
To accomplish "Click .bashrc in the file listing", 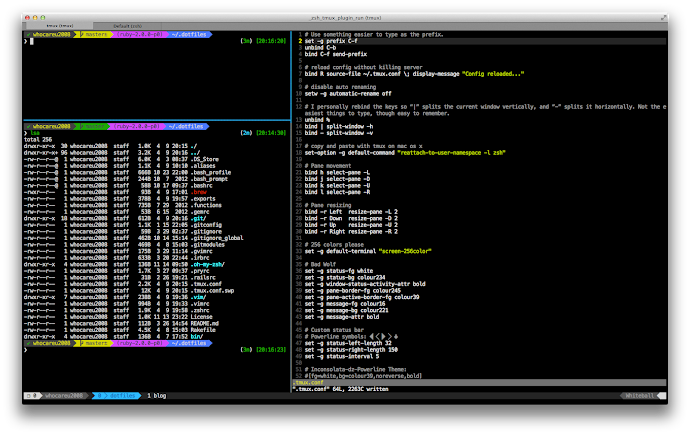I will [202, 186].
